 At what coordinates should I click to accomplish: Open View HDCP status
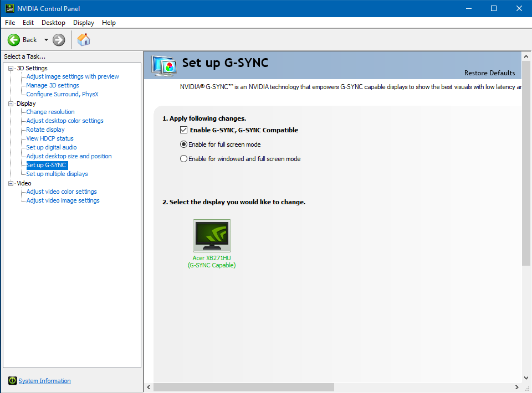point(50,138)
